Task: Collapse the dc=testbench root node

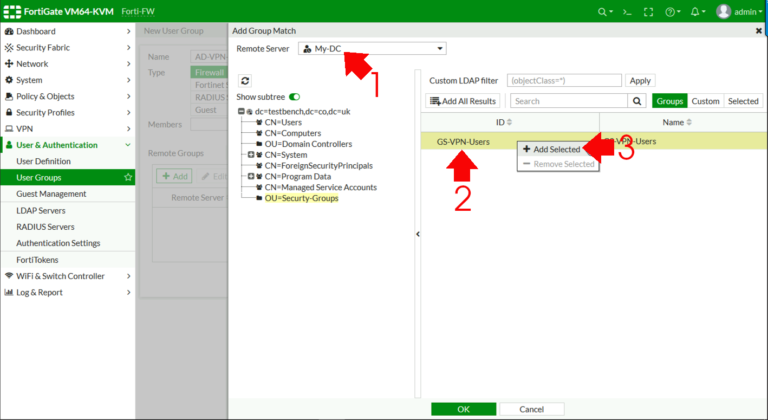Action: pos(241,111)
